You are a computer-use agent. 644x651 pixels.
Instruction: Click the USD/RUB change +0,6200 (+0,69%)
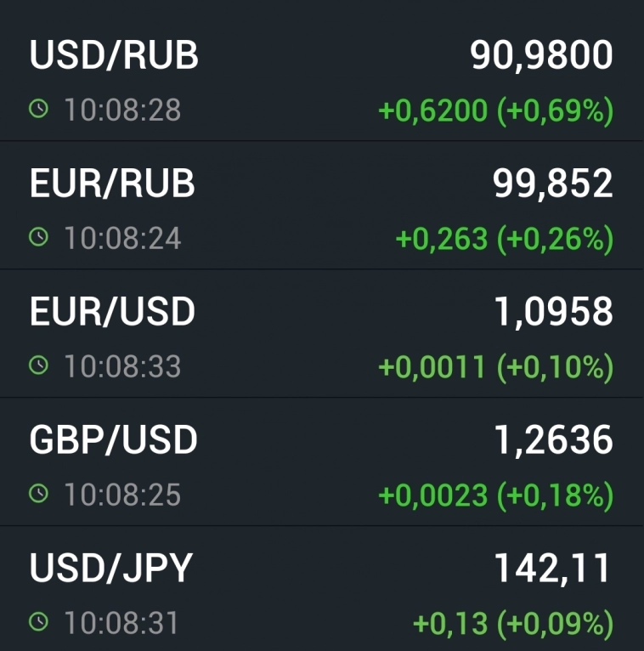pyautogui.click(x=495, y=110)
